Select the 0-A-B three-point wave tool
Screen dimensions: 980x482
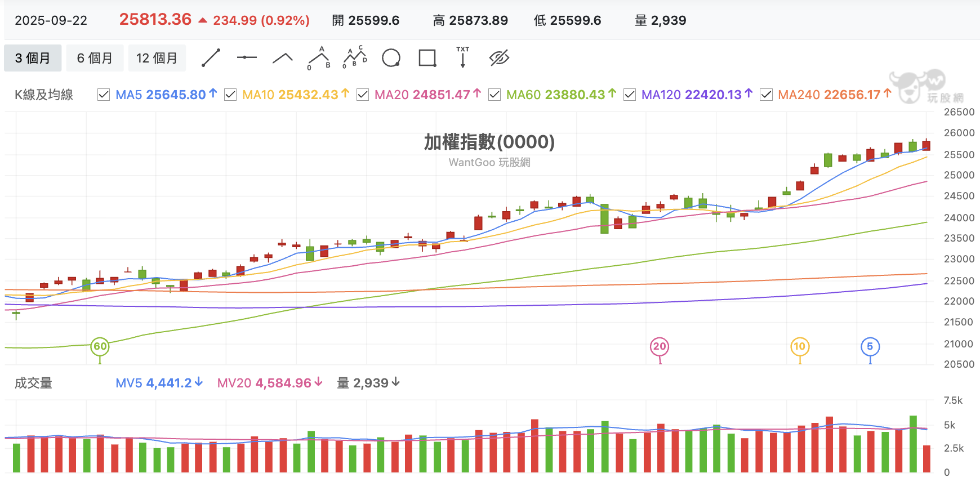coord(319,58)
